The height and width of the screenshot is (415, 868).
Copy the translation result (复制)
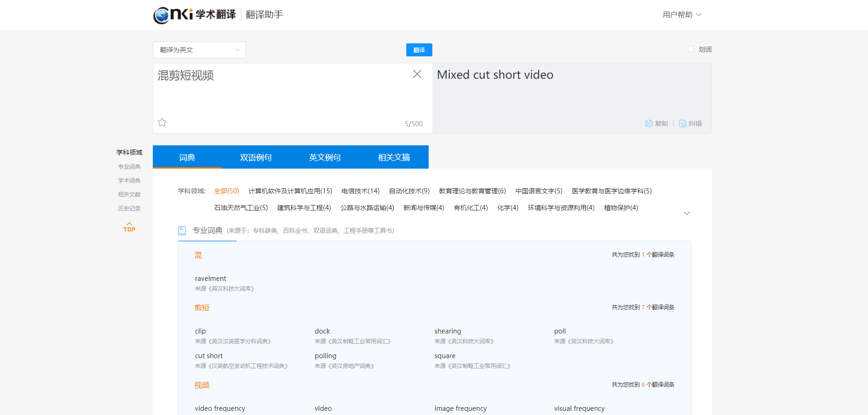pos(656,123)
